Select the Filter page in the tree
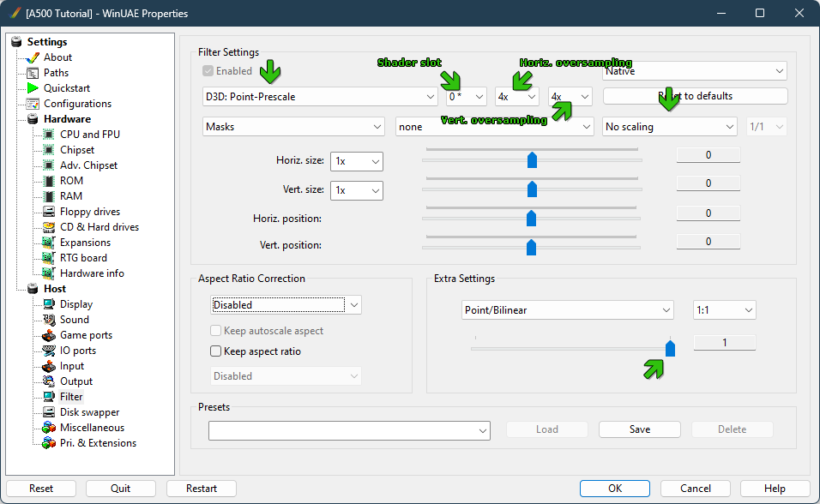 point(72,397)
